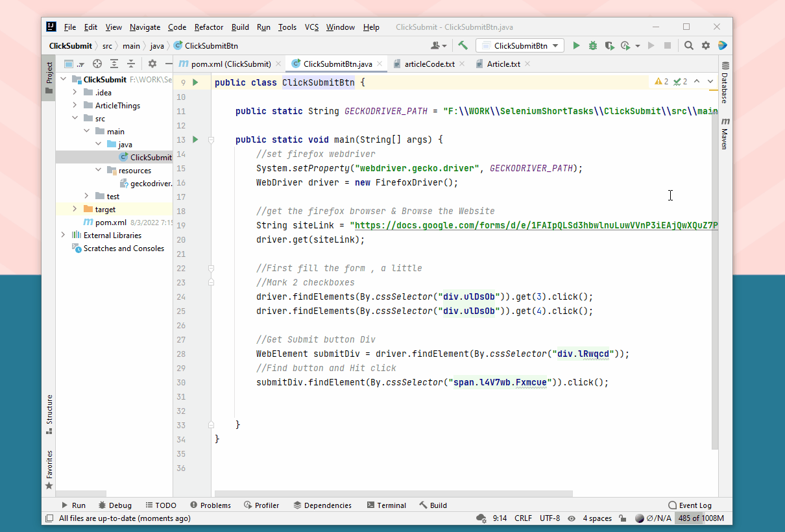Switch to pom.xml (ClickSubmit) tab

pos(231,64)
